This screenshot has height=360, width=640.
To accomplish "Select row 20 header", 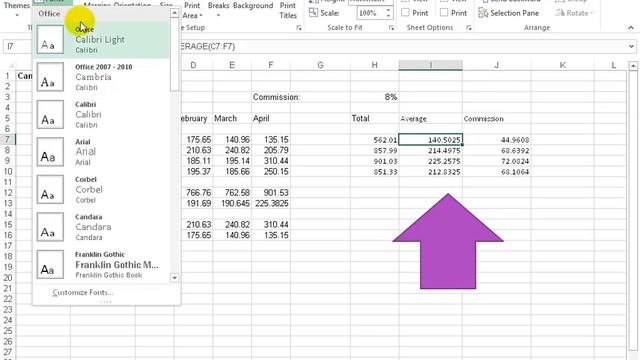I will (x=8, y=277).
